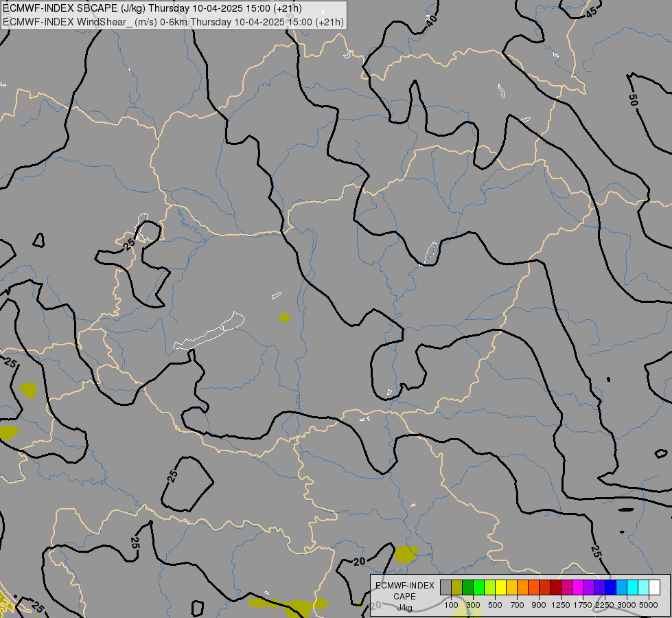Click the CAPE word in the legend
Image resolution: width=672 pixels, height=618 pixels.
coord(404,597)
